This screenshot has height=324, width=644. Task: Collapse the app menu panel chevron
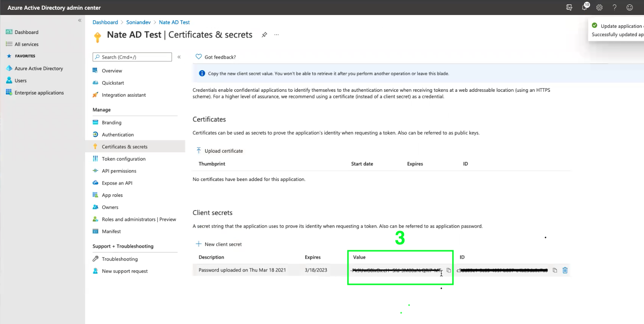[179, 57]
